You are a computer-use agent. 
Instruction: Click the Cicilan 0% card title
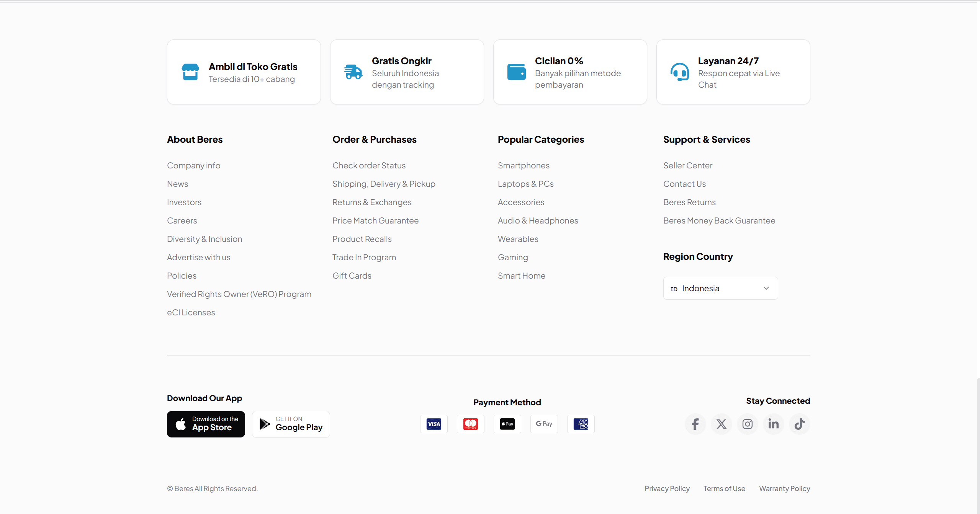point(559,61)
